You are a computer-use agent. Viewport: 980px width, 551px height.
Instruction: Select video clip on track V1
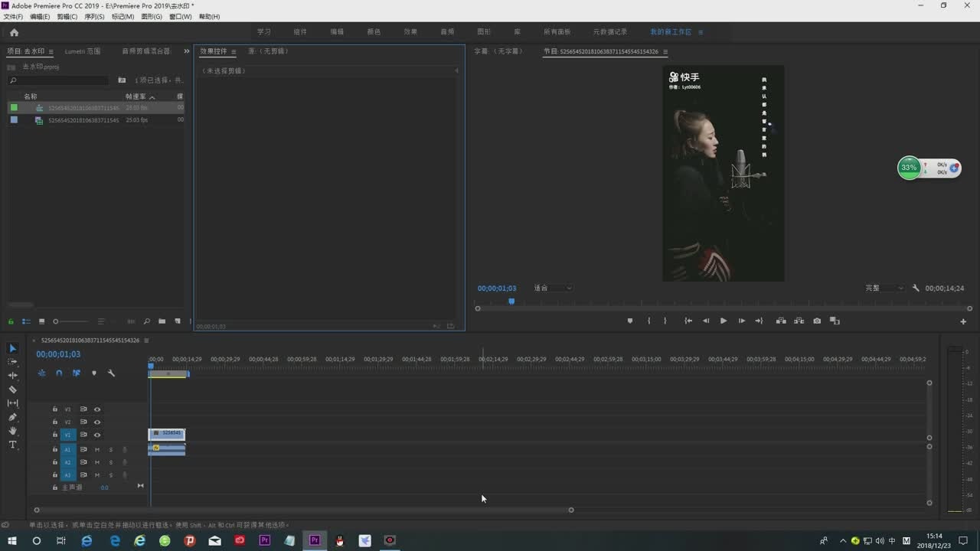(167, 434)
